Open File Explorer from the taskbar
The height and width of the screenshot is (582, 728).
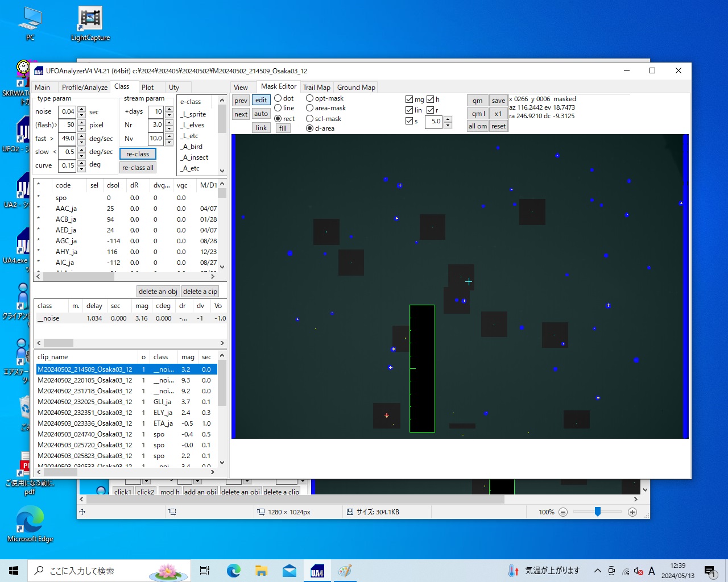[261, 571]
